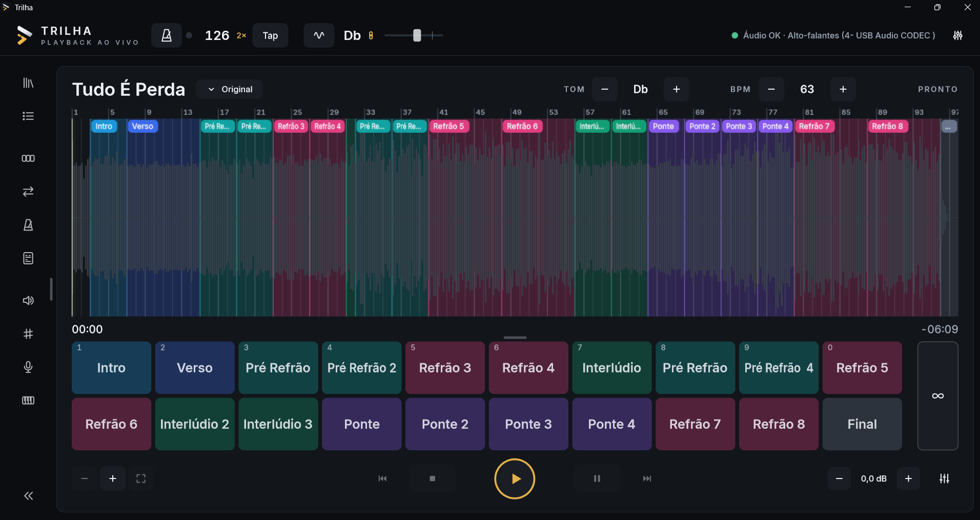Trigger the Intro section pad
Screen dimensions: 980x520
click(x=111, y=368)
